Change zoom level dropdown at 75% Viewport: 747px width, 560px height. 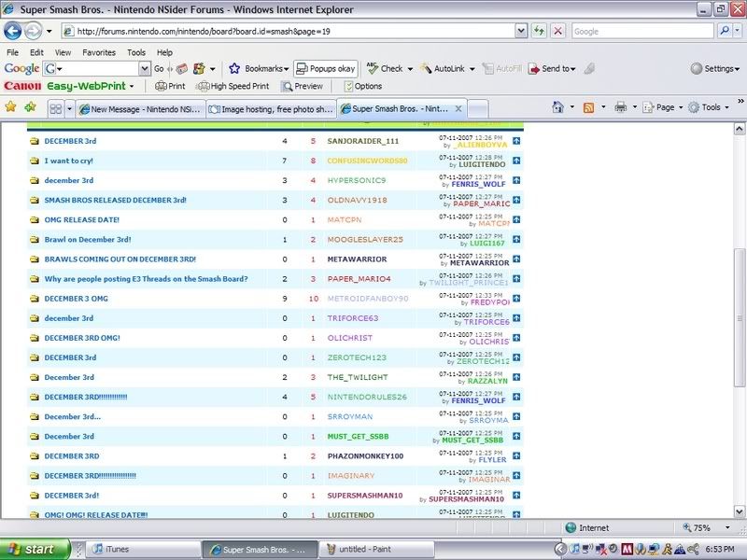[727, 527]
